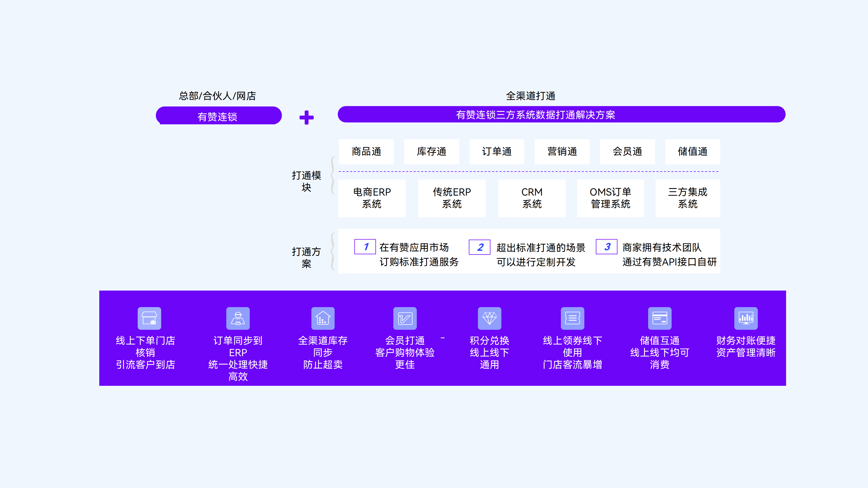Click the 打通方案 label
Image resolution: width=868 pixels, height=488 pixels.
click(x=306, y=257)
